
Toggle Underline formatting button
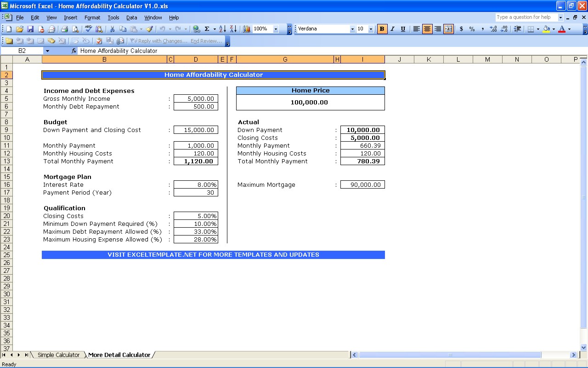tap(403, 29)
